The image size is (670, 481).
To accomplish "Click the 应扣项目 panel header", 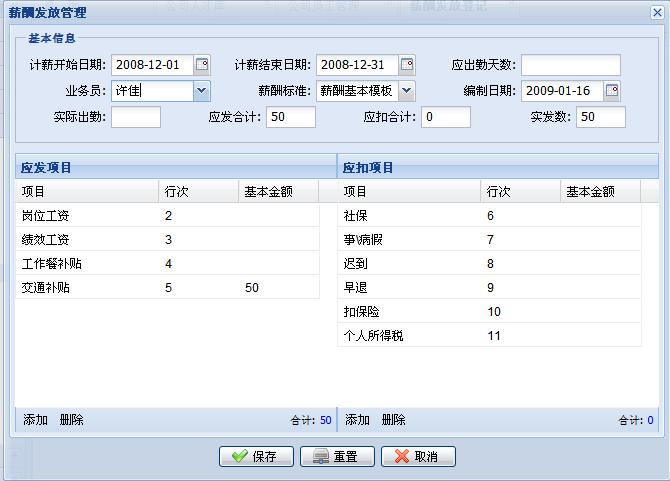I will pyautogui.click(x=498, y=167).
